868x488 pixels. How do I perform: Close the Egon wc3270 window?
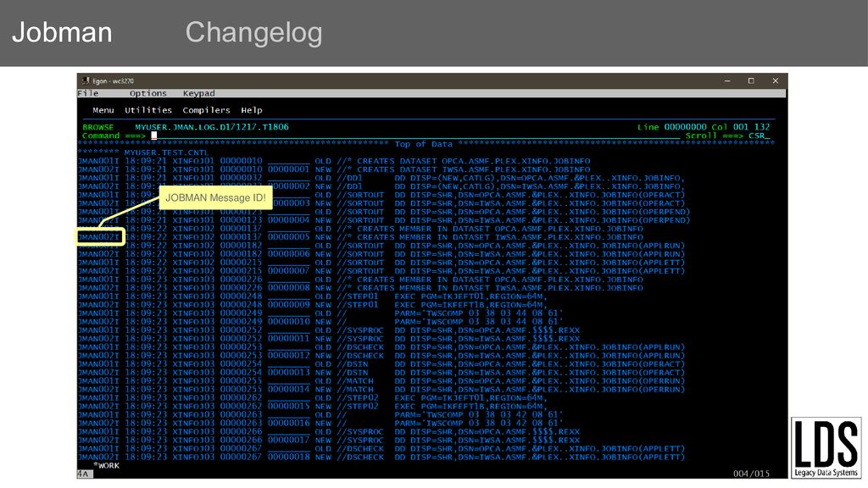pos(775,80)
